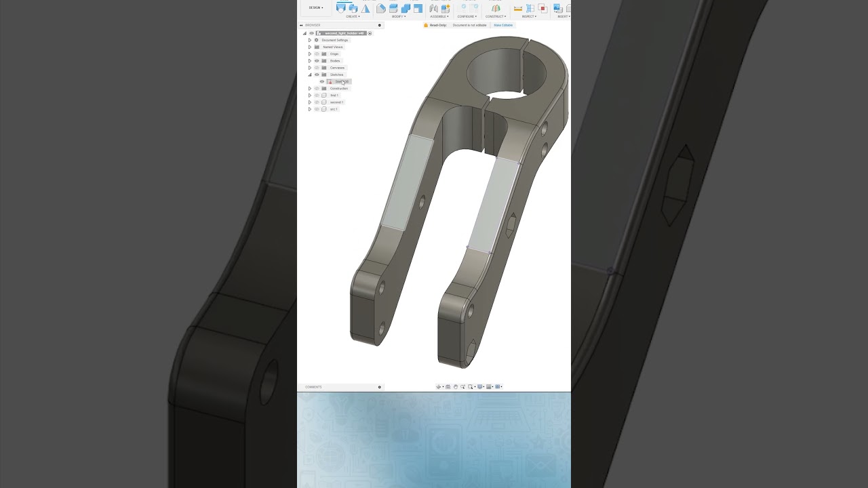
Task: Select the construction plane icon
Action: point(496,8)
